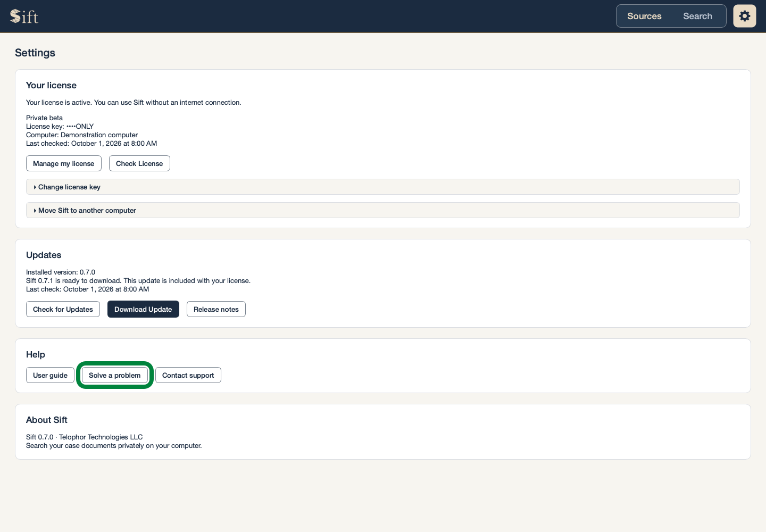Viewport: 766px width, 532px height.
Task: Click 'Computer: Demonstration computer' text
Action: click(x=82, y=135)
